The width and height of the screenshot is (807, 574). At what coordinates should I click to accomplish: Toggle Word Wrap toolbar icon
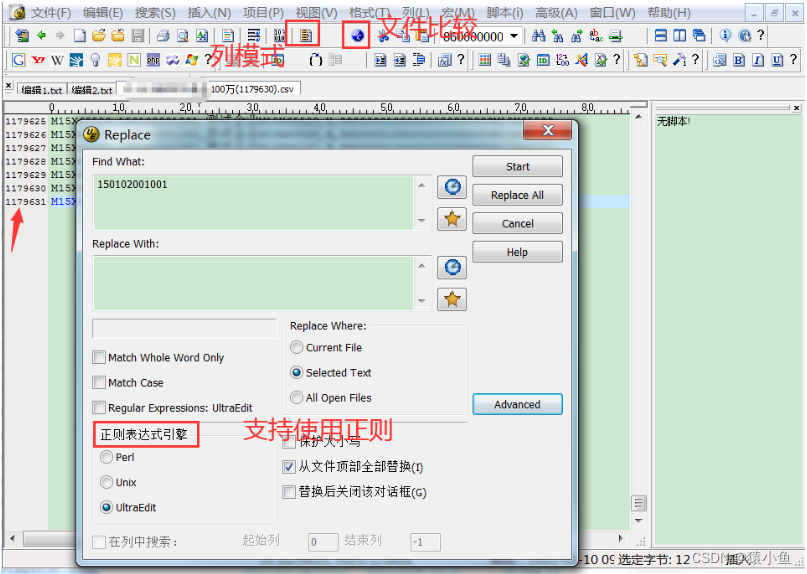click(x=254, y=36)
